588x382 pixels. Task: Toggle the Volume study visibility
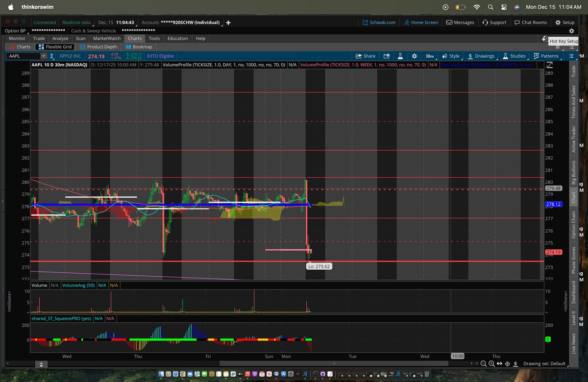pyautogui.click(x=39, y=285)
